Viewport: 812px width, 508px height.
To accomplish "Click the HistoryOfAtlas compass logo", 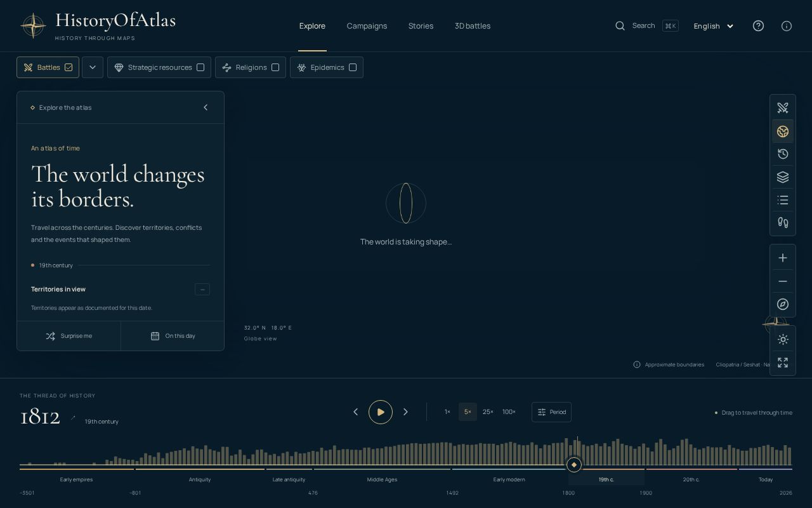I will 33,26.
